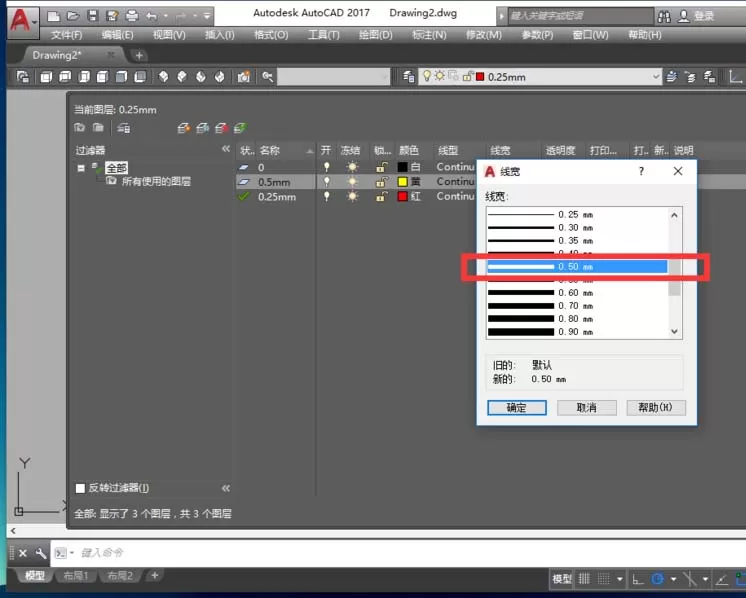
Task: Click the Set Current layer green check icon
Action: tap(240, 128)
